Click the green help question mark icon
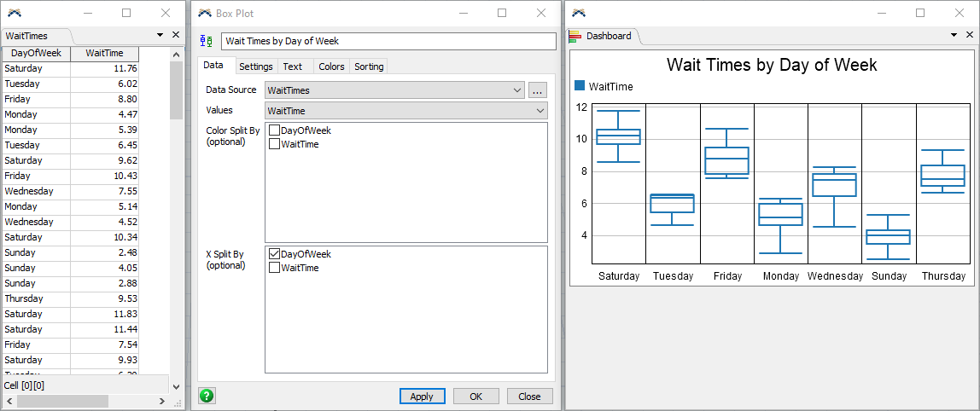Image resolution: width=980 pixels, height=411 pixels. pos(207,396)
